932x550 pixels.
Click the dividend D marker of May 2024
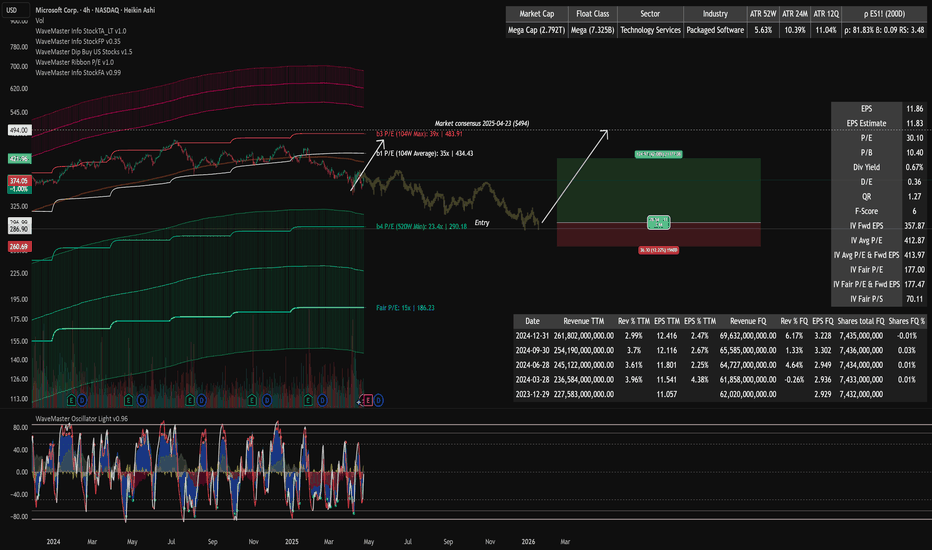pos(141,400)
